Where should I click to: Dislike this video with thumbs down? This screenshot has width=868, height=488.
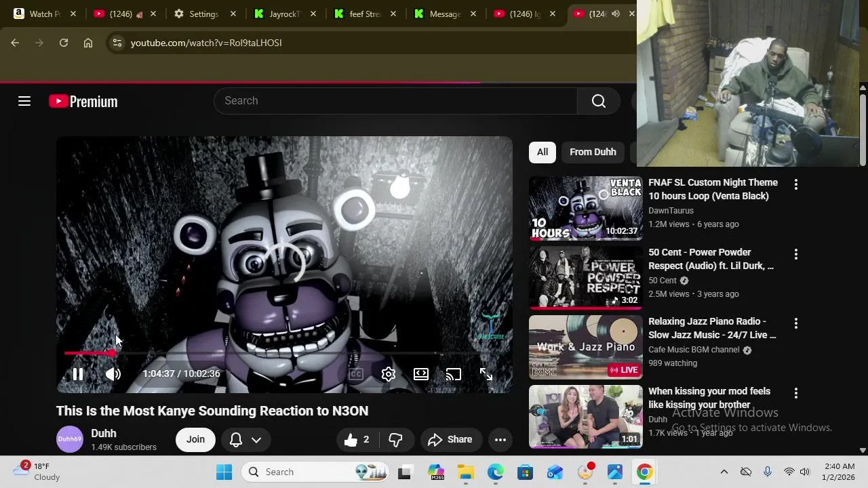coord(396,440)
